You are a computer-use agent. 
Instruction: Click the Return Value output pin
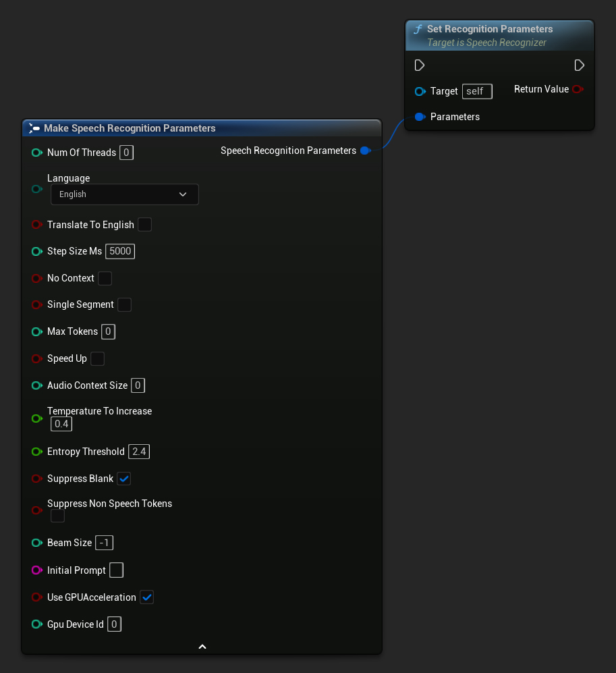tap(577, 89)
